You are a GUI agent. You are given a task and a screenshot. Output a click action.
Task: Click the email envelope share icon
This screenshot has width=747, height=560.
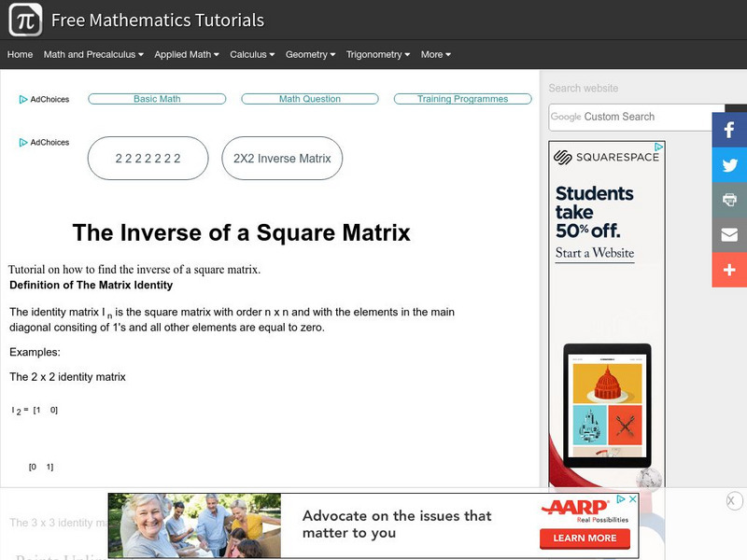(729, 234)
